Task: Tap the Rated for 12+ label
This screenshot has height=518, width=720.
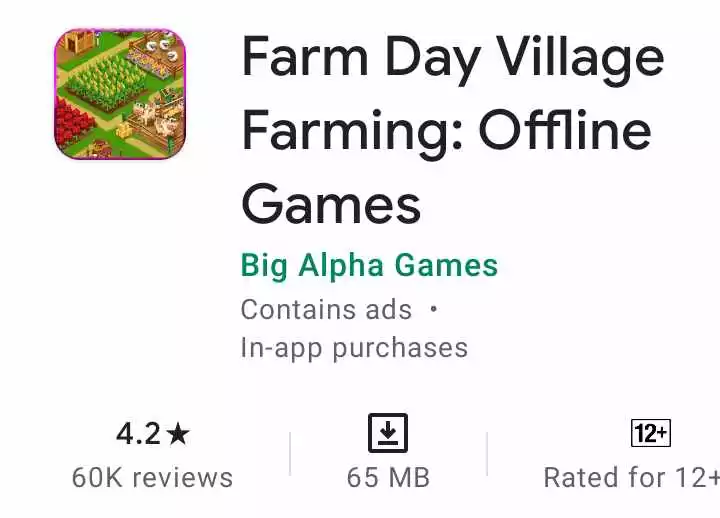Action: pyautogui.click(x=631, y=478)
